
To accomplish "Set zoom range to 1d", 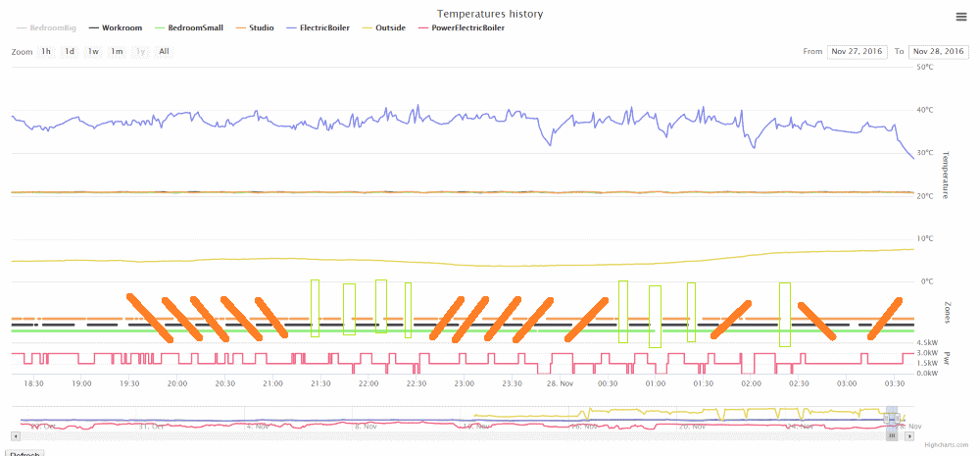I will click(70, 51).
